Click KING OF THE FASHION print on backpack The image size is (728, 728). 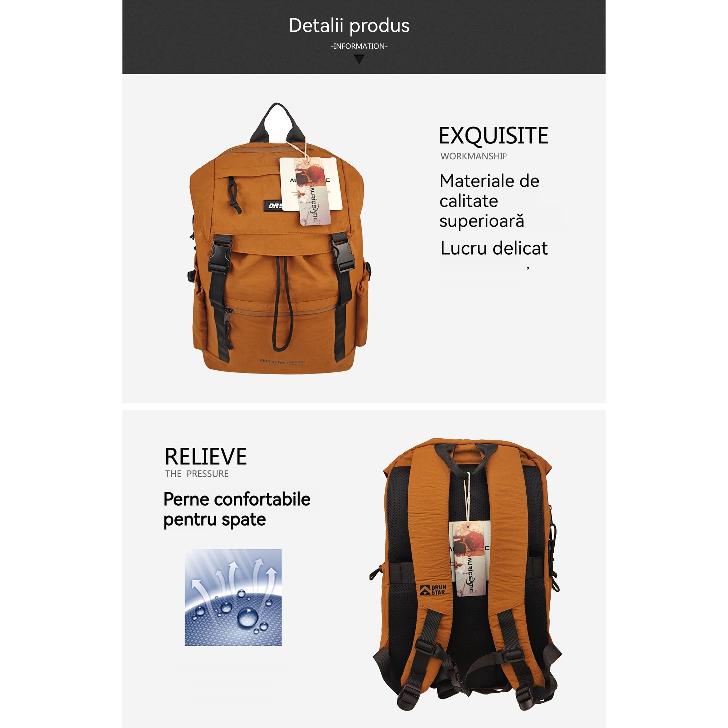coord(282,362)
